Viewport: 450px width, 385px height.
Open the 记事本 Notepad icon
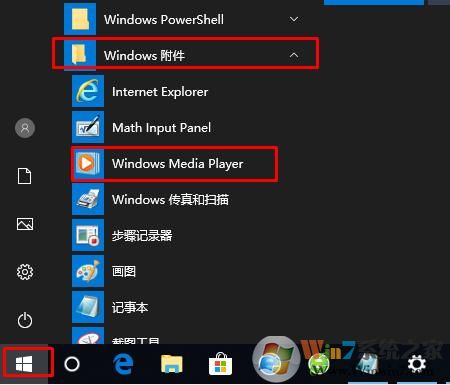(x=88, y=307)
